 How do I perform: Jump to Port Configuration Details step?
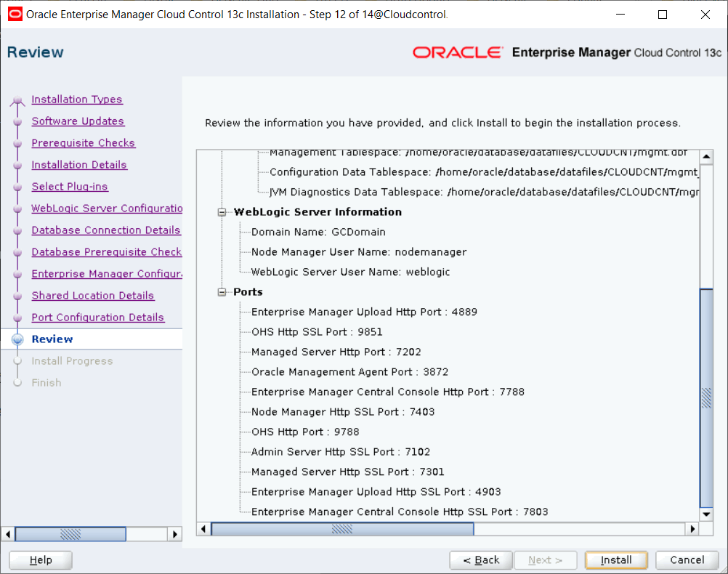coord(97,318)
